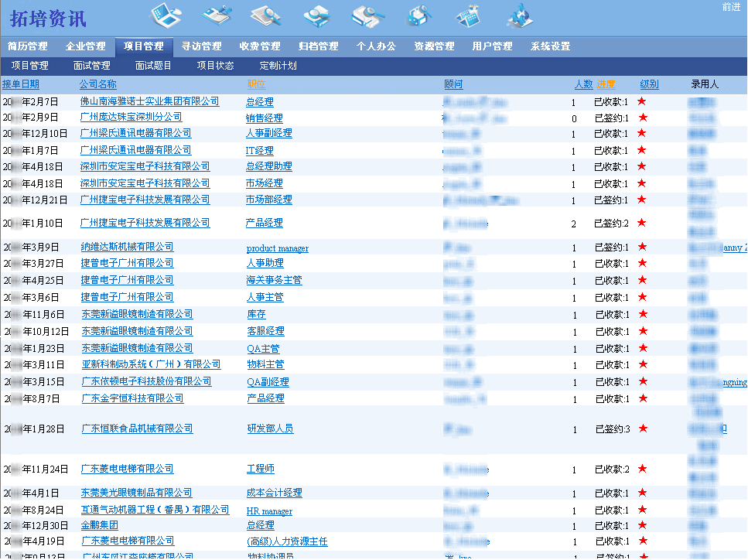The width and height of the screenshot is (748, 560).
Task: Open company 东莞美光眼镜制品有限公司
Action: [136, 492]
